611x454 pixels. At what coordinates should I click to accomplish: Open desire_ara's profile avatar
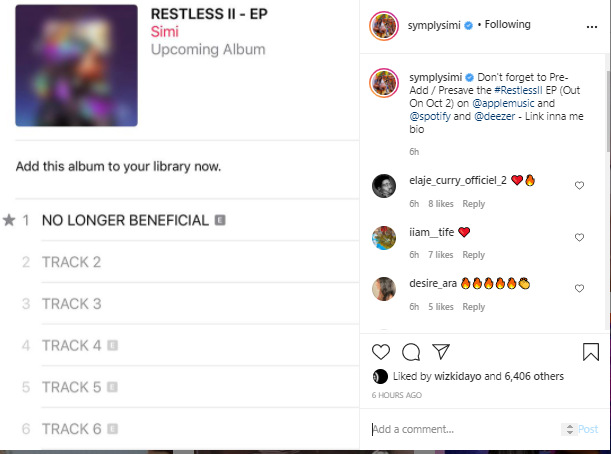(384, 289)
